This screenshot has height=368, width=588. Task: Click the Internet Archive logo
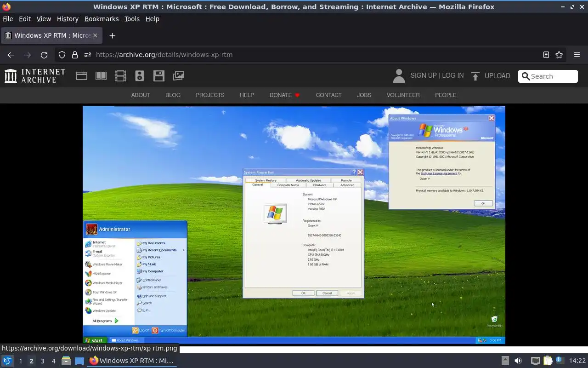tap(35, 76)
